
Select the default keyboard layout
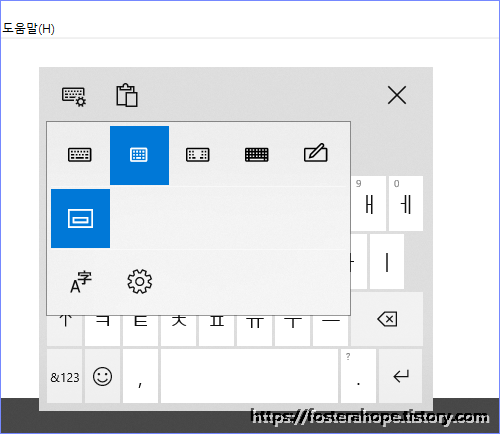click(x=80, y=155)
